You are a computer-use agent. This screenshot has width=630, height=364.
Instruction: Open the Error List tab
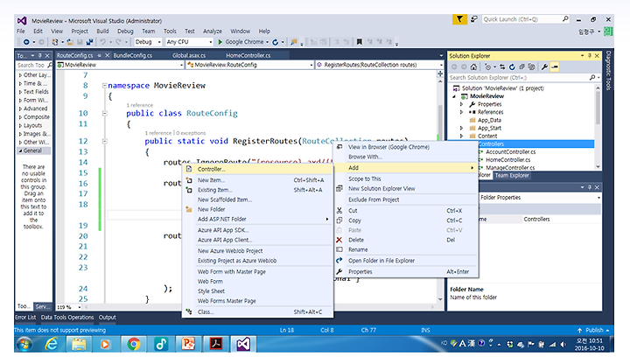(x=25, y=318)
